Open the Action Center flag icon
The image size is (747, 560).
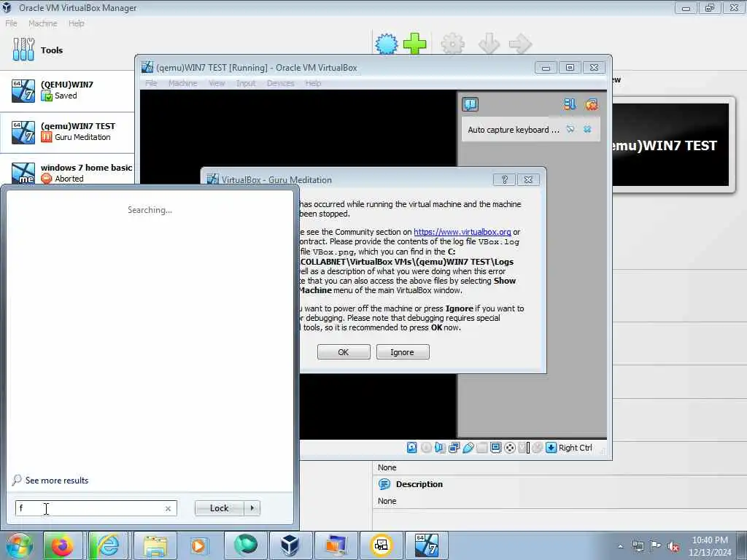656,545
